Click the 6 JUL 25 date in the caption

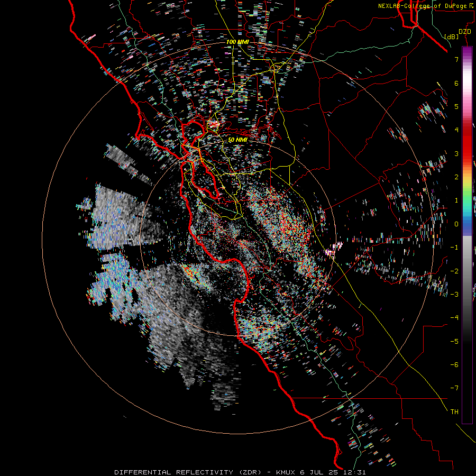(x=319, y=472)
